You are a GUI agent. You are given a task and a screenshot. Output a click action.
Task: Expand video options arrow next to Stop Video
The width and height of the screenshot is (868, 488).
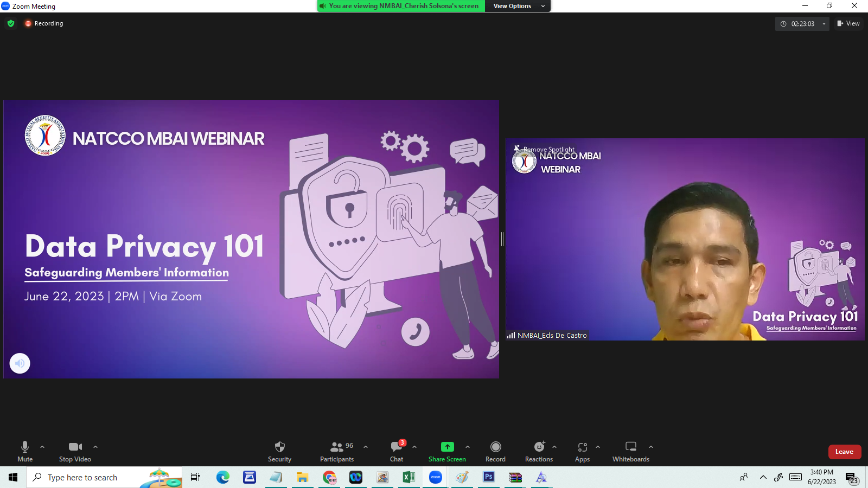pyautogui.click(x=95, y=447)
